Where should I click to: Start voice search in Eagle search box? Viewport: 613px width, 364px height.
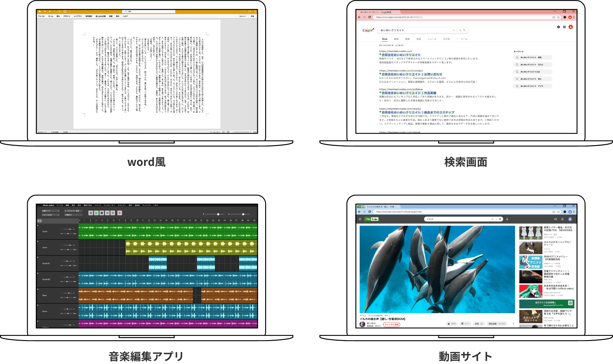click(460, 30)
